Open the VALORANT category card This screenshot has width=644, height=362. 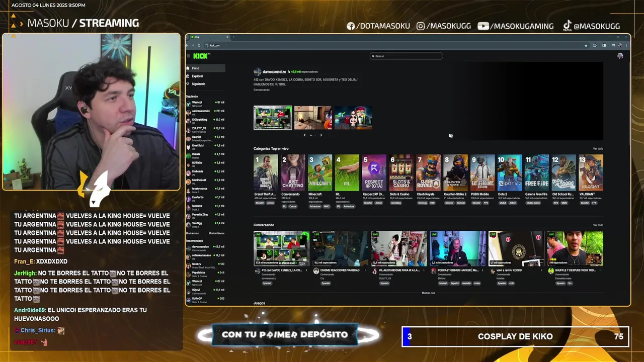(591, 173)
